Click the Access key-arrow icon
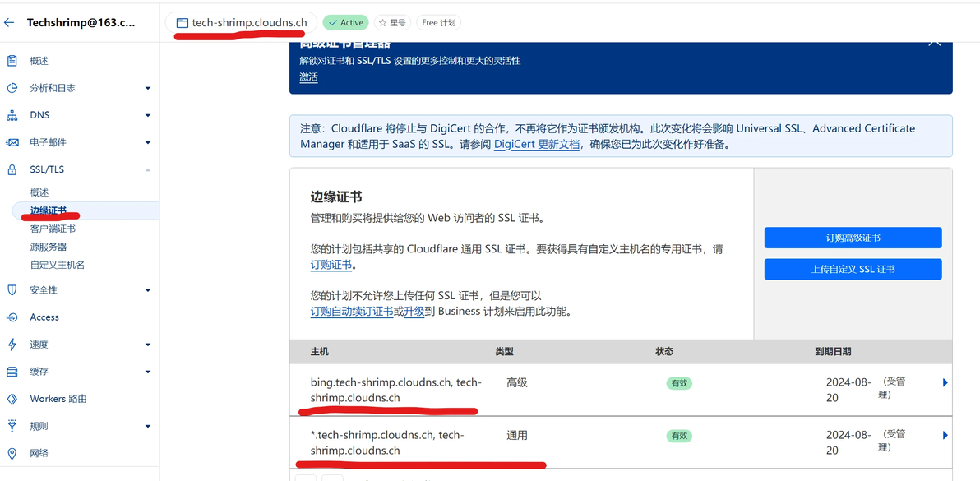Image resolution: width=980 pixels, height=481 pixels. click(12, 317)
